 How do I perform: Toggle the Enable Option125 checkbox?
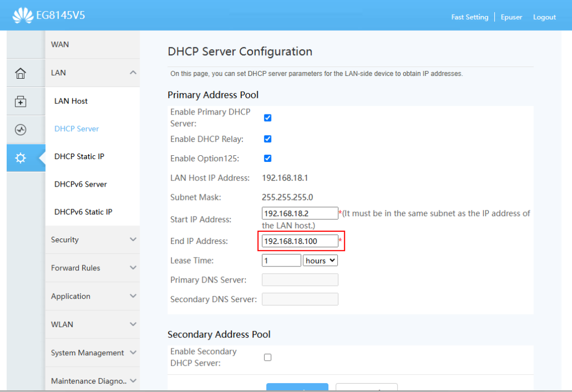[268, 159]
